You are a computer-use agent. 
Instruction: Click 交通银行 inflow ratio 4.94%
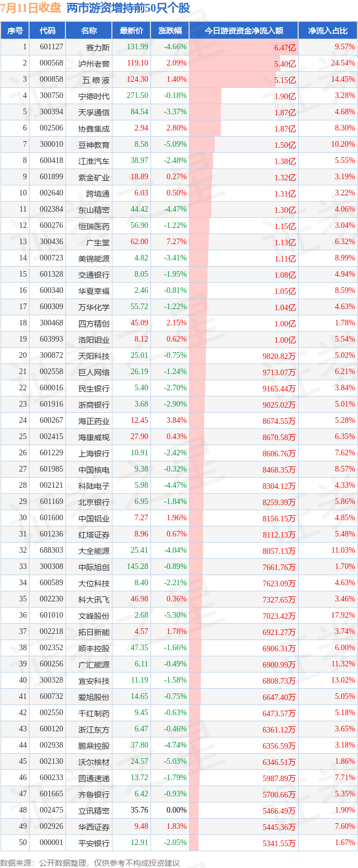tap(345, 274)
